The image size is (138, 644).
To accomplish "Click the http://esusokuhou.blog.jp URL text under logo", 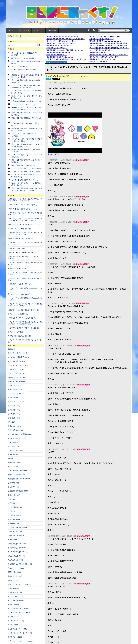I will (72, 22).
